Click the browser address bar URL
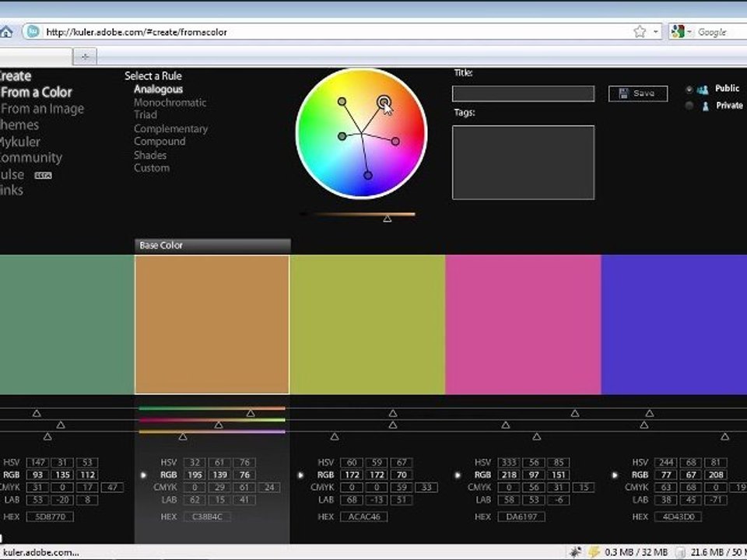 (x=136, y=32)
